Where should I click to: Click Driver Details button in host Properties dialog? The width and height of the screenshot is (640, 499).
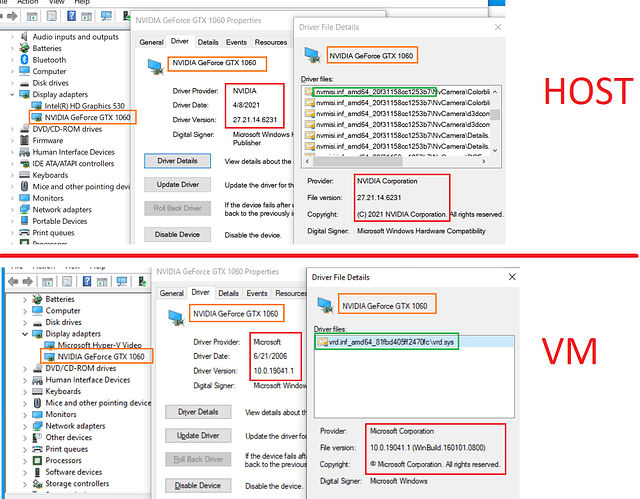point(178,161)
